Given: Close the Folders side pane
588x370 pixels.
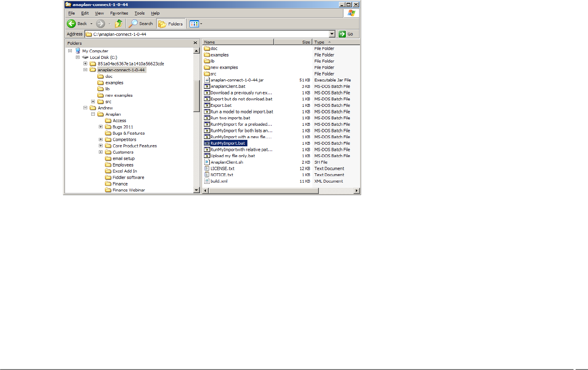Looking at the screenshot, I should (195, 43).
